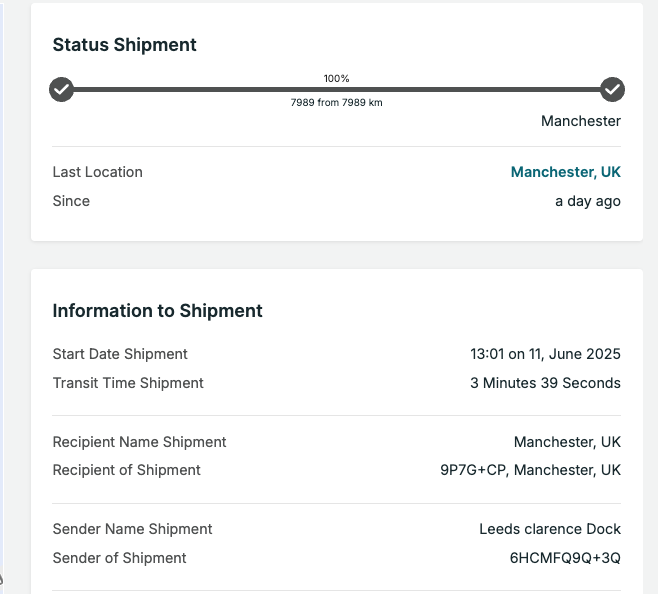The width and height of the screenshot is (658, 594).
Task: Click the recipient address "9P7G+CP, Manchester, UK"
Action: (530, 470)
